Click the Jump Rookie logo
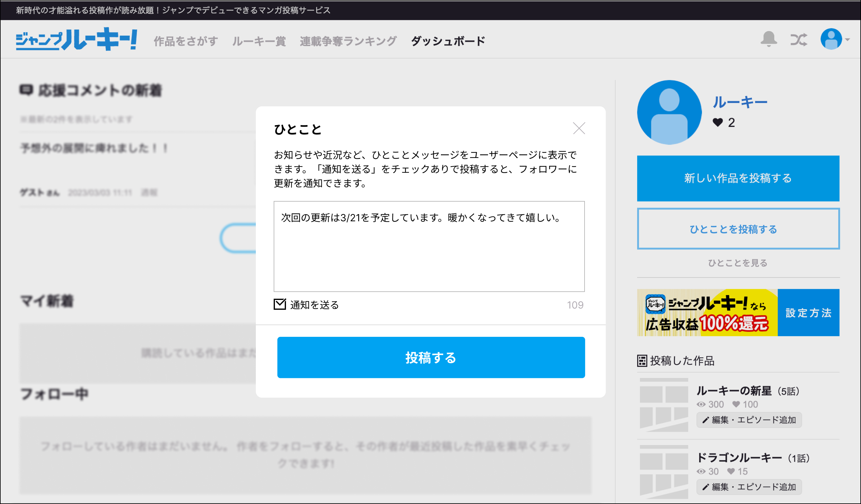The image size is (861, 504). (x=77, y=39)
